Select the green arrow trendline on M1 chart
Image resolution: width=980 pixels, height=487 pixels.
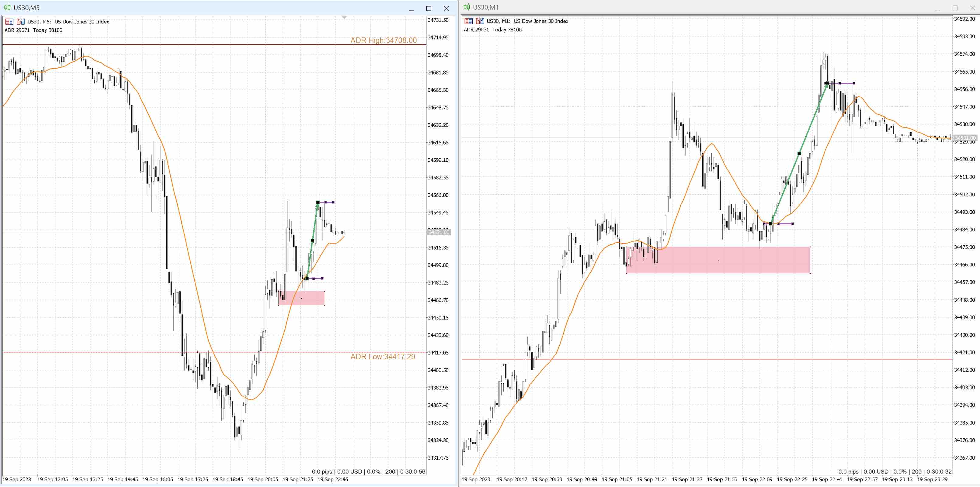point(799,154)
